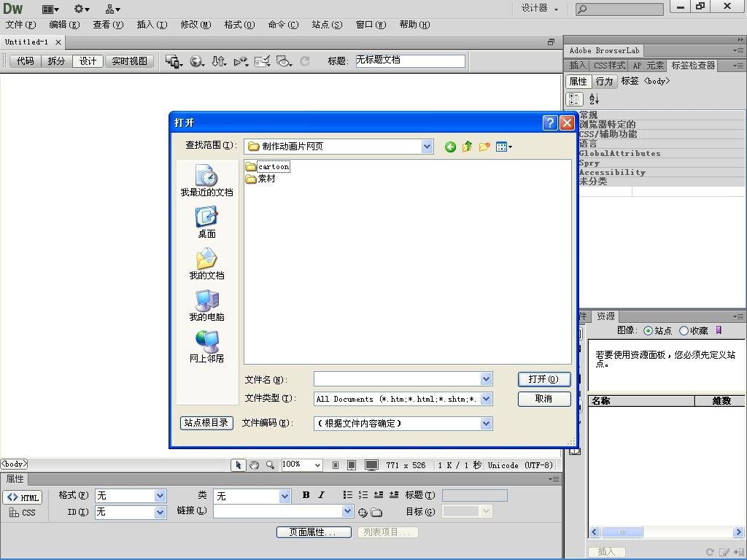Apply italic formatting in Properties panel
Screen dimensions: 747x560
point(322,495)
